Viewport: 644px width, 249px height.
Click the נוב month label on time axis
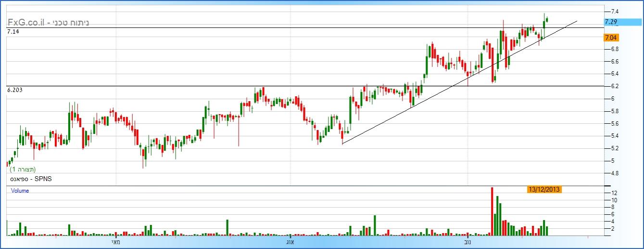coord(467,241)
